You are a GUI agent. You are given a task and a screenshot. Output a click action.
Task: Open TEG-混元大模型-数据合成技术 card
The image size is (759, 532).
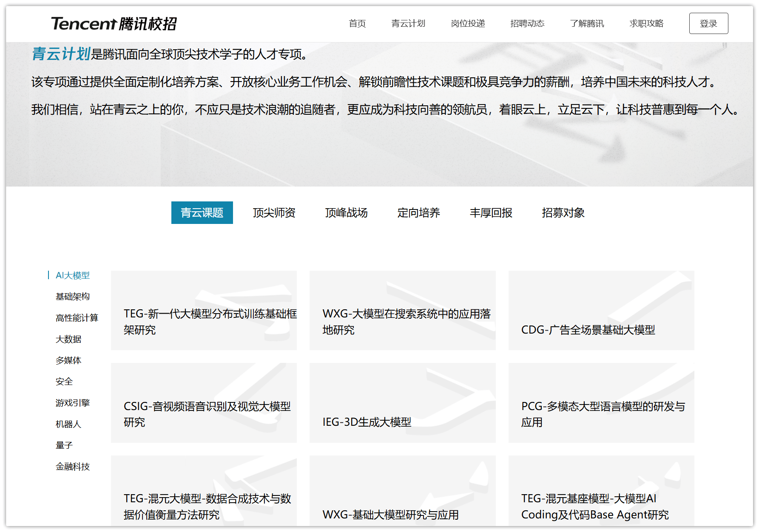point(204,491)
